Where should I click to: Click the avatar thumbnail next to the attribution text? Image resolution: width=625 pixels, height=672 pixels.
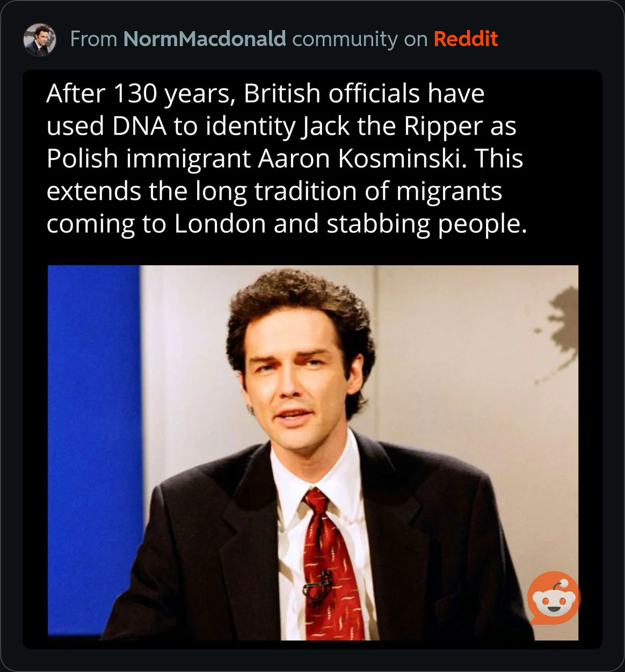tap(41, 39)
